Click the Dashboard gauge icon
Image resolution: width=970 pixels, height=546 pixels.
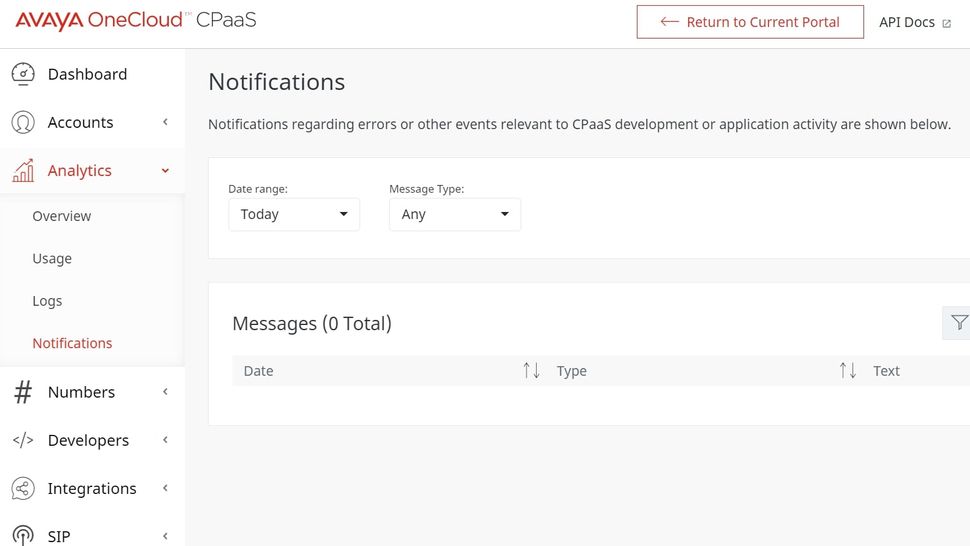click(23, 74)
